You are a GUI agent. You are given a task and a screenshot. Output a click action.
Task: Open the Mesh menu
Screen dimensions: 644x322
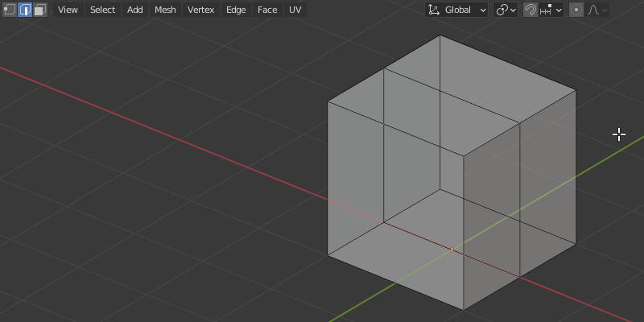[165, 10]
